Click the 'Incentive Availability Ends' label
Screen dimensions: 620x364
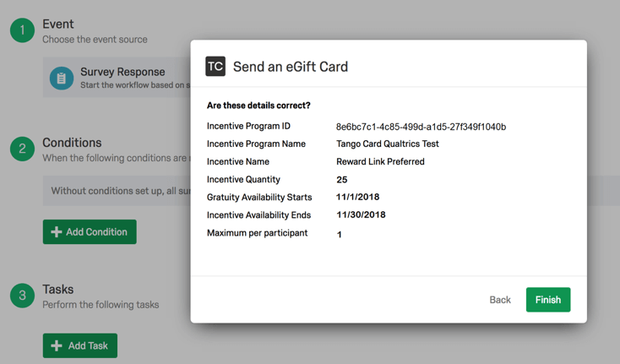coord(259,215)
